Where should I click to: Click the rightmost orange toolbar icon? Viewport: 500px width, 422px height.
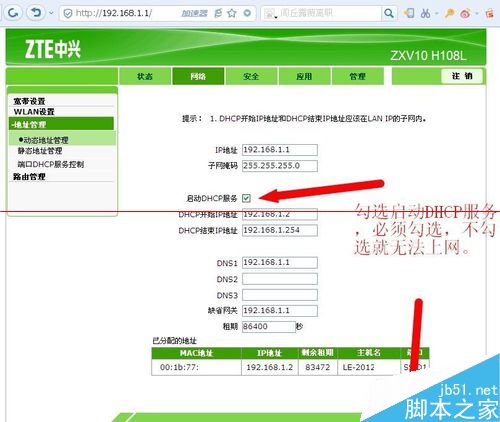coord(490,13)
